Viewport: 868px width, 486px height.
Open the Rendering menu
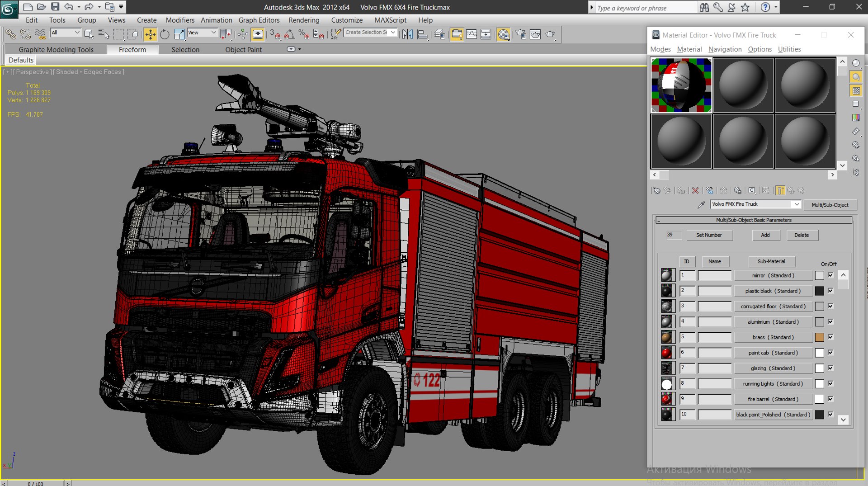click(304, 20)
